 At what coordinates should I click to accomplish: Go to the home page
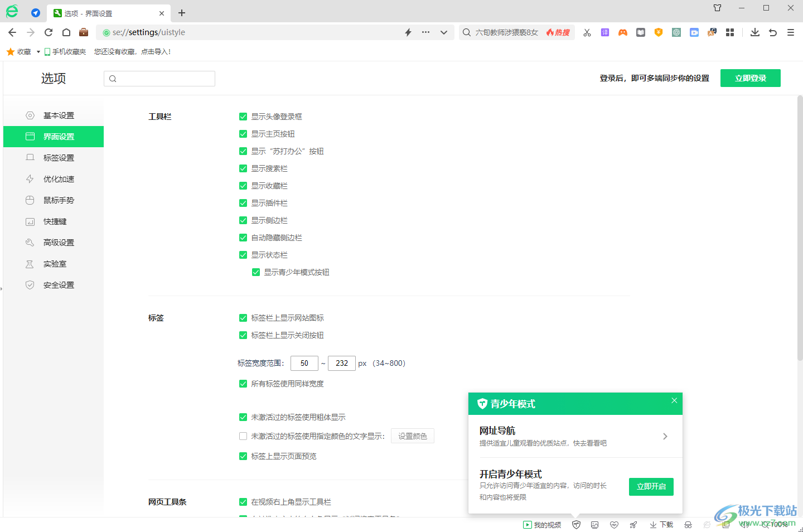(66, 32)
